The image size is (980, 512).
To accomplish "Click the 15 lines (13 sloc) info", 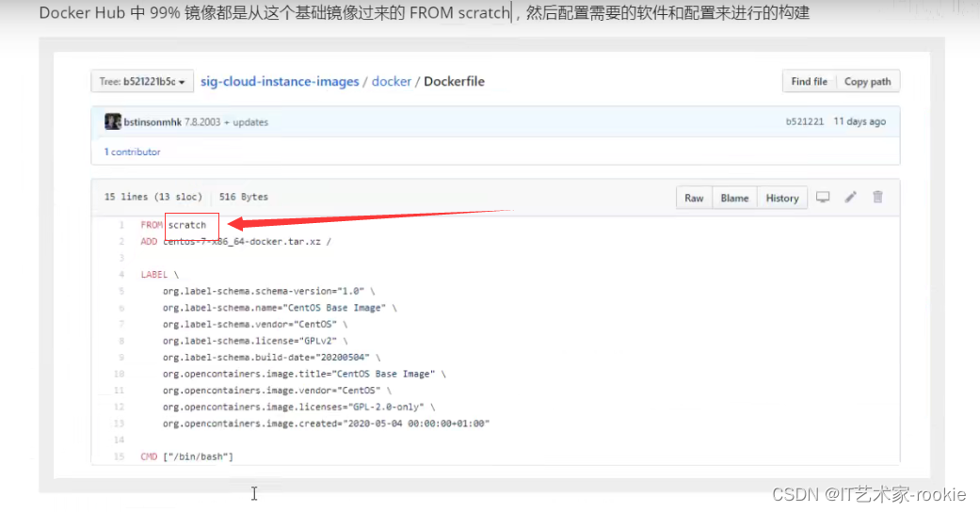I will (153, 197).
